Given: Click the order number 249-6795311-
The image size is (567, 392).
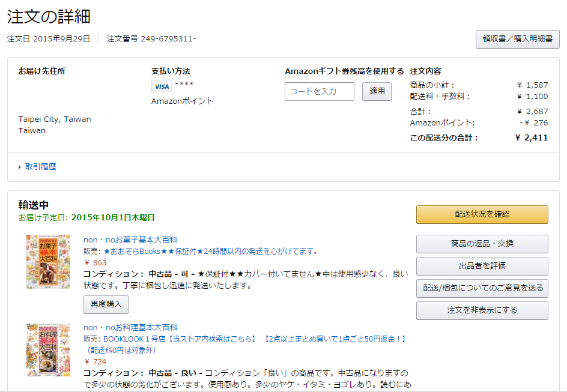Looking at the screenshot, I should pyautogui.click(x=168, y=39).
